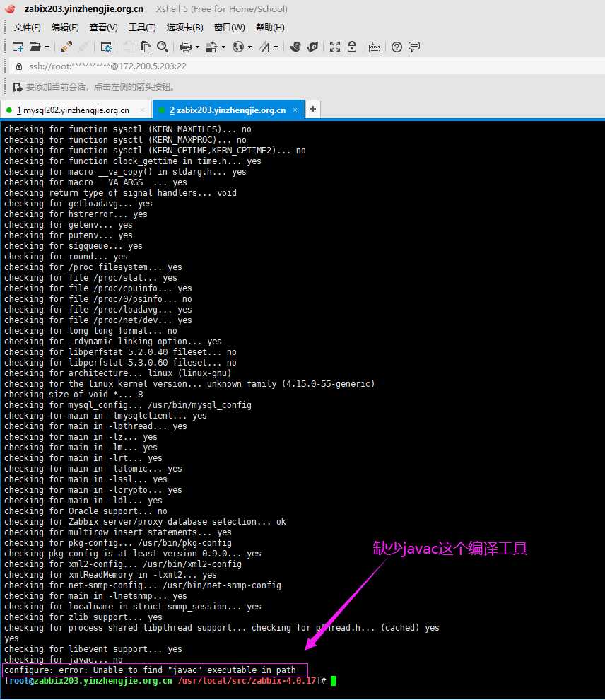Click the New session toolbar icon
605x700 pixels.
point(18,47)
